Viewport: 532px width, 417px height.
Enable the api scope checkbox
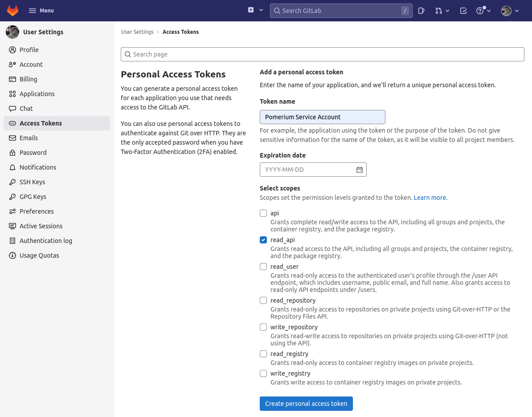[263, 213]
